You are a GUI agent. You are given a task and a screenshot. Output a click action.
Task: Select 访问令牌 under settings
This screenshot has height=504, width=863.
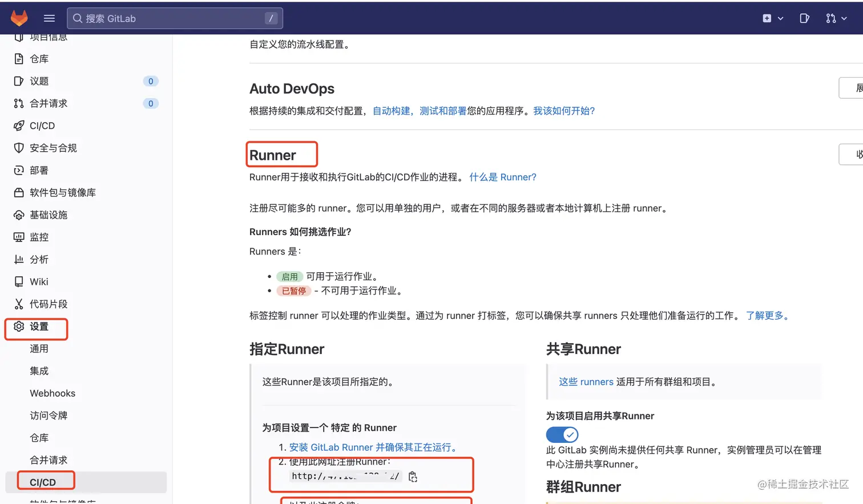click(49, 416)
